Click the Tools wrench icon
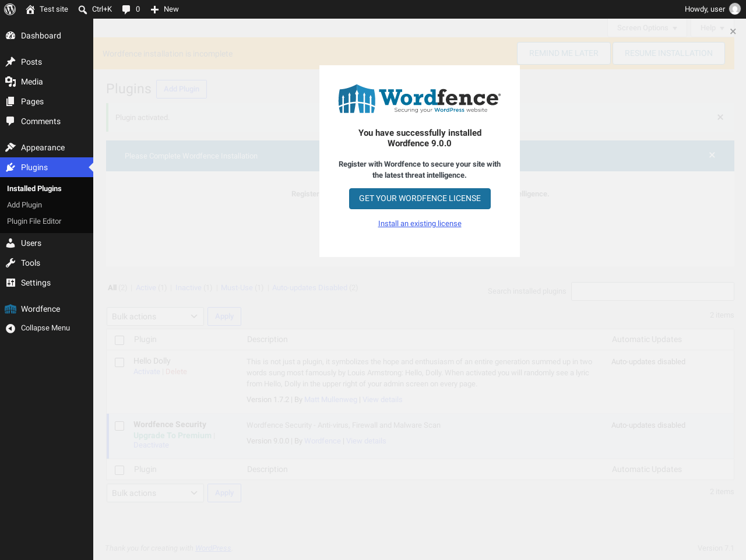 tap(10, 263)
